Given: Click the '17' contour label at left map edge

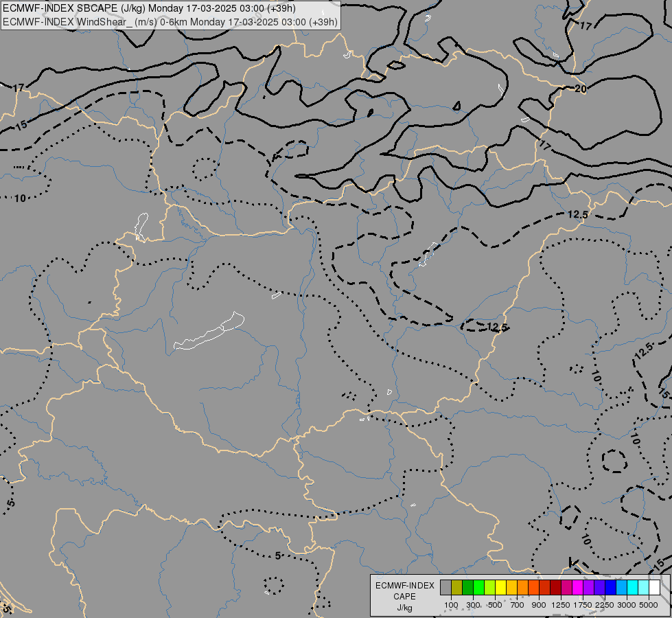Looking at the screenshot, I should (18, 88).
